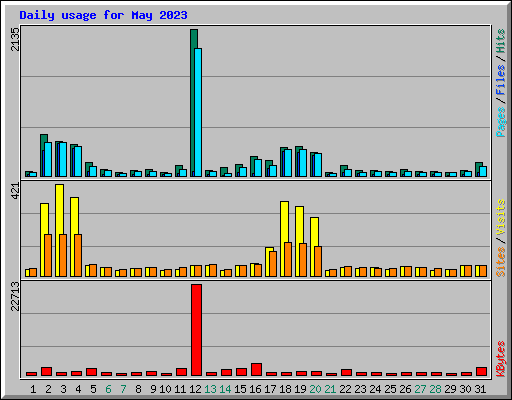
Task: Click day 17 on the x-axis
Action: pyautogui.click(x=270, y=389)
